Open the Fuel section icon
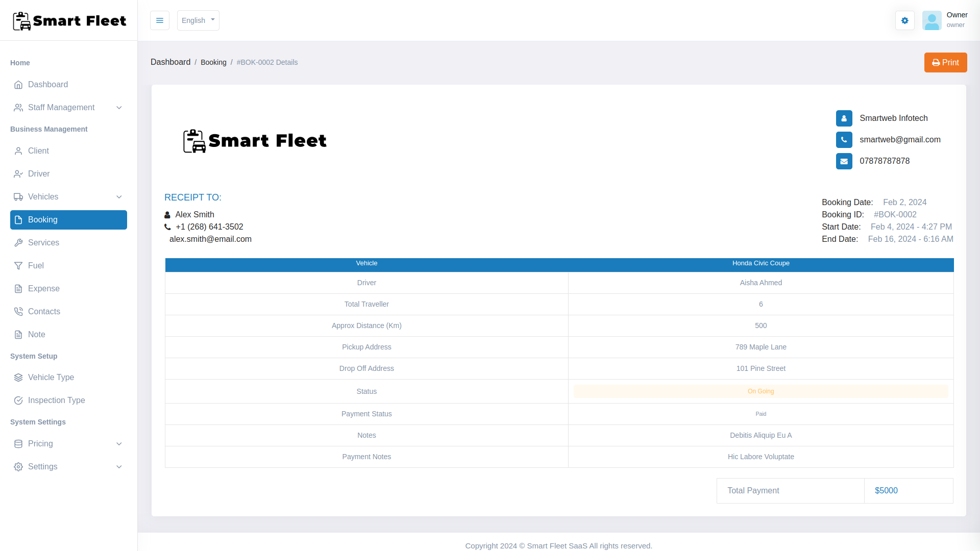Viewport: 980px width, 551px height. 18,266
